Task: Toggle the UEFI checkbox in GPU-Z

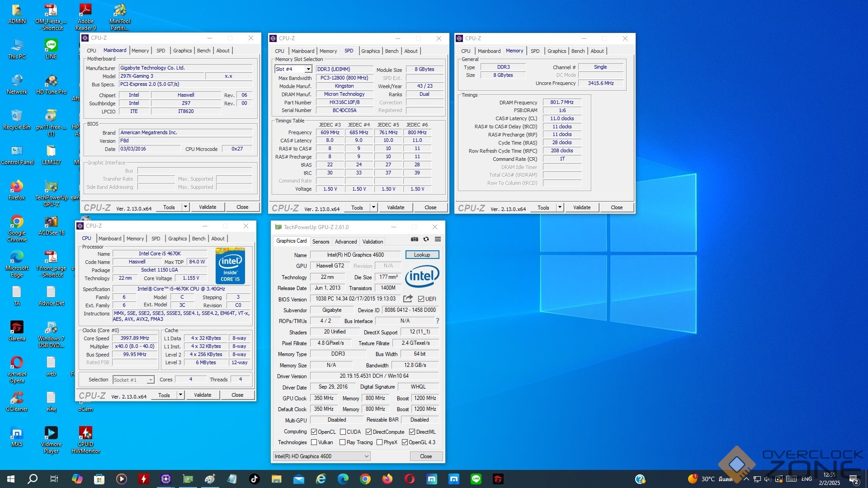Action: (421, 299)
